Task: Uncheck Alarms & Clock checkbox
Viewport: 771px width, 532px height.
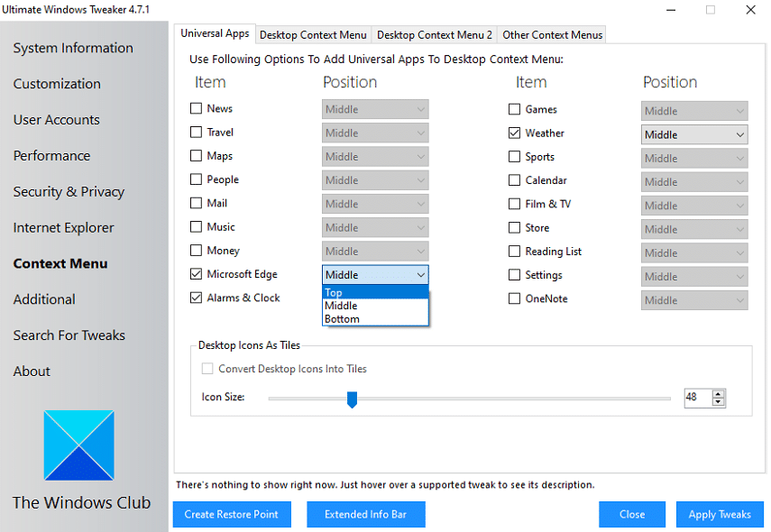Action: point(197,298)
